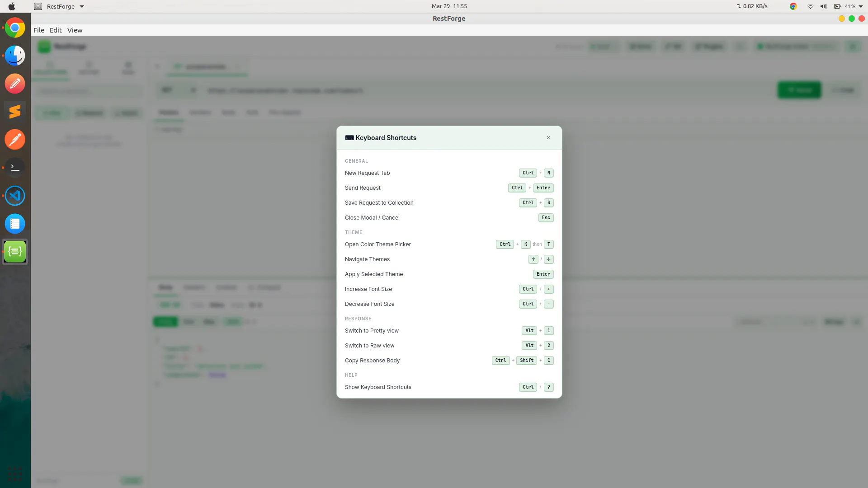Viewport: 868px width, 488px height.
Task: Launch Visual Studio Code from the dock
Action: [x=15, y=196]
